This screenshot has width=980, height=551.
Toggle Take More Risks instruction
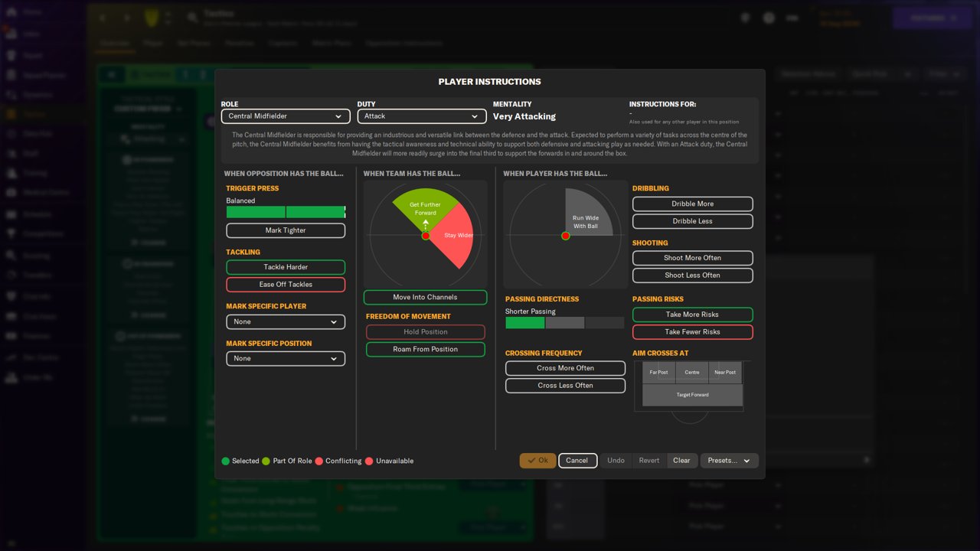pos(692,315)
